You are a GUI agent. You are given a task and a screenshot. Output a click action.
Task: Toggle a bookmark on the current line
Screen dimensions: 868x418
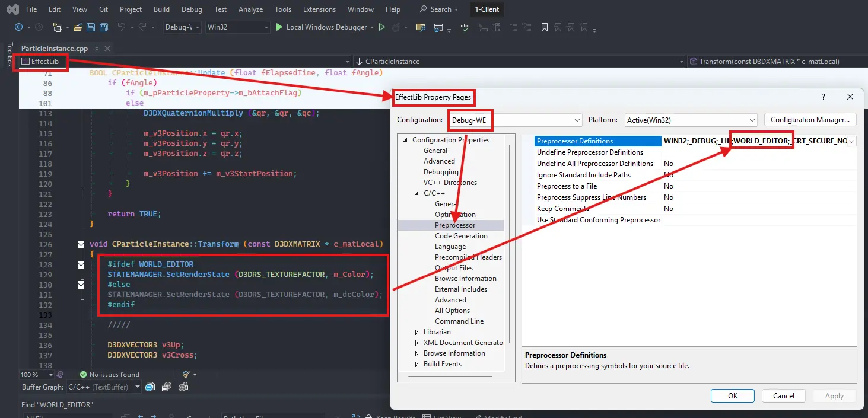544,27
